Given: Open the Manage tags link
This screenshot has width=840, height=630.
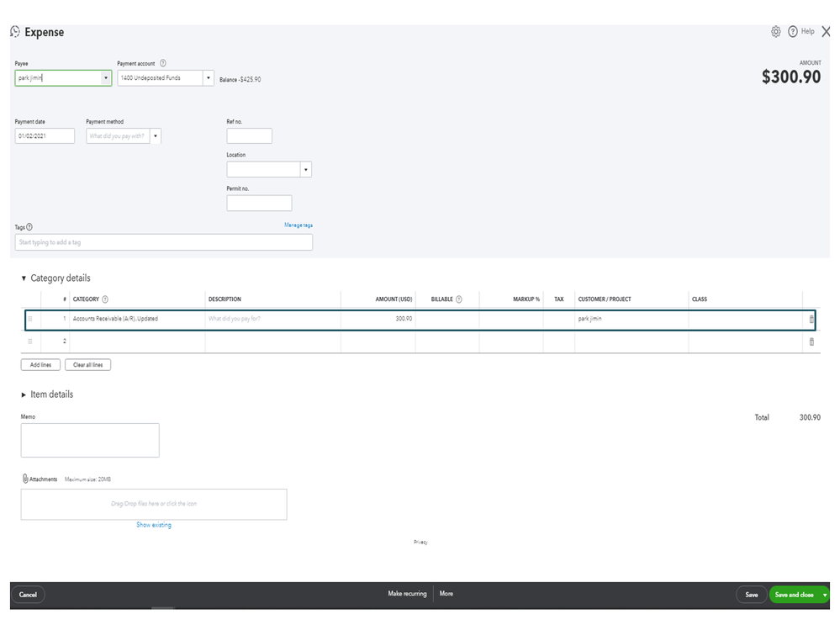Looking at the screenshot, I should pos(298,225).
